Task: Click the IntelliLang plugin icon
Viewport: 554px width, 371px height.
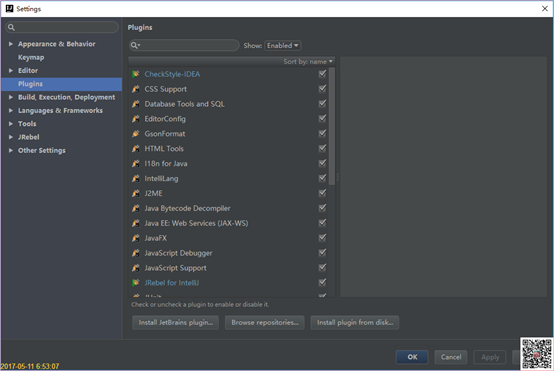Action: click(136, 178)
